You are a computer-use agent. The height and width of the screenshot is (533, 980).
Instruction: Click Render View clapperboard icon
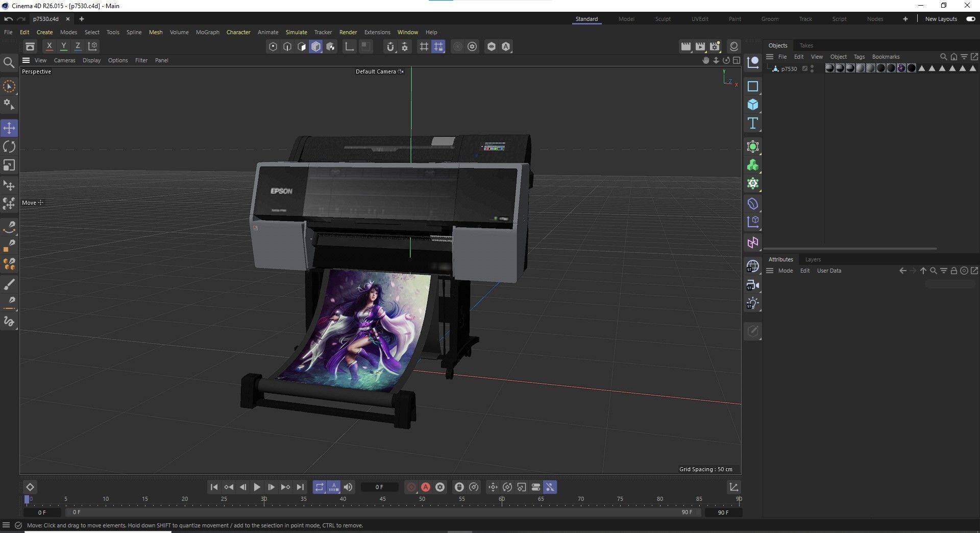point(685,46)
